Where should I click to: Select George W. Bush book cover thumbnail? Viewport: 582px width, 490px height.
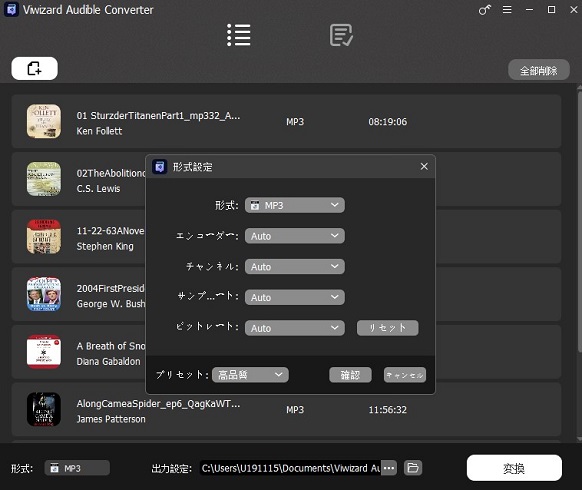[44, 294]
